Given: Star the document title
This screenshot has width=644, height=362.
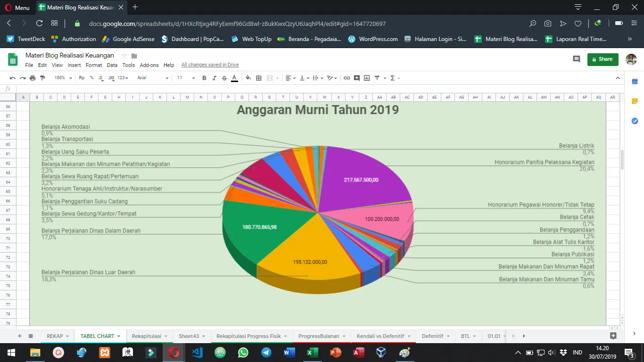Looking at the screenshot, I should click(x=124, y=56).
